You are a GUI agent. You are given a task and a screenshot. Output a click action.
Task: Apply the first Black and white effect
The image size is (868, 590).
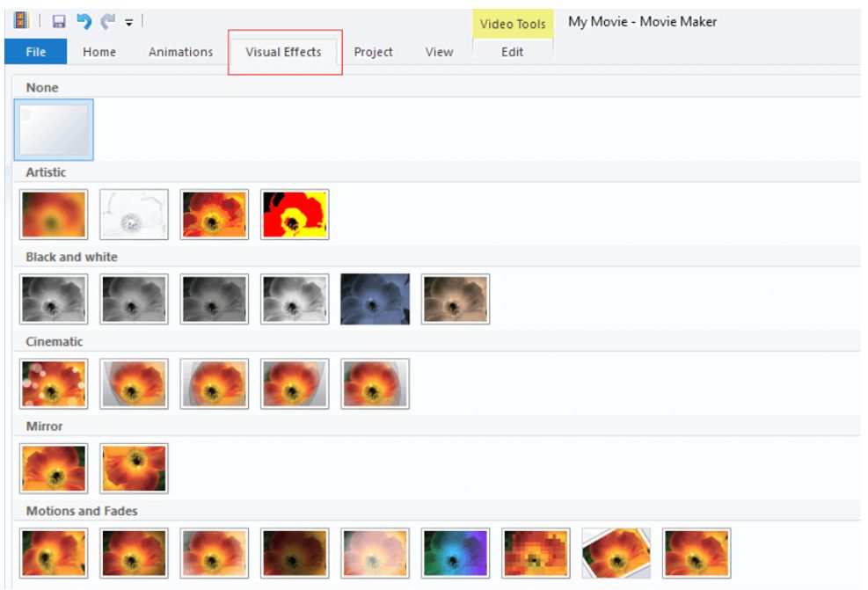point(54,299)
